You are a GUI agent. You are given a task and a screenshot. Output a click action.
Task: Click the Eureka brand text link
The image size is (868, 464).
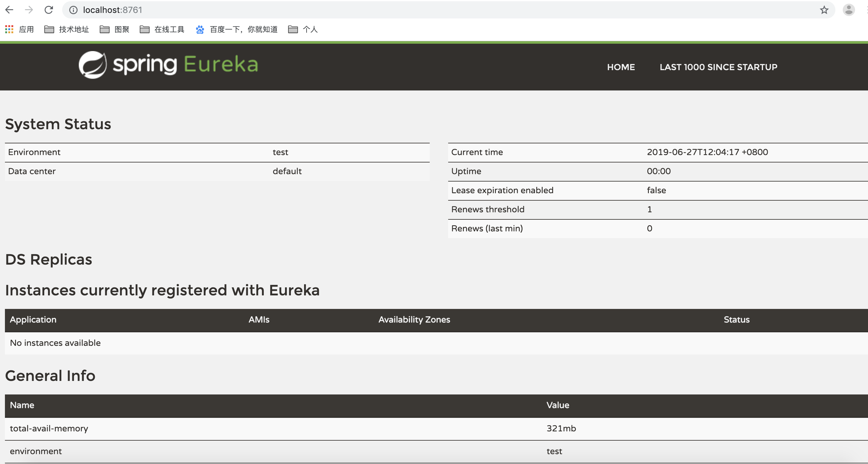(221, 64)
